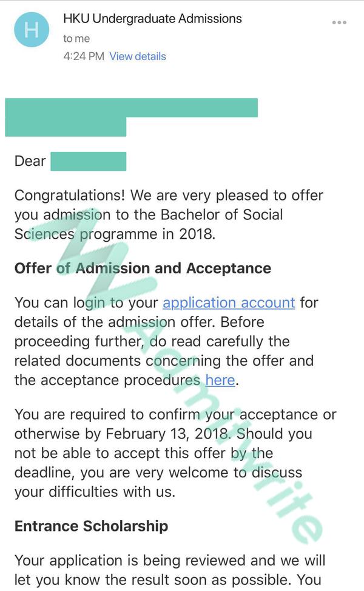
Task: Open "View details" to expand header info
Action: pyautogui.click(x=136, y=56)
